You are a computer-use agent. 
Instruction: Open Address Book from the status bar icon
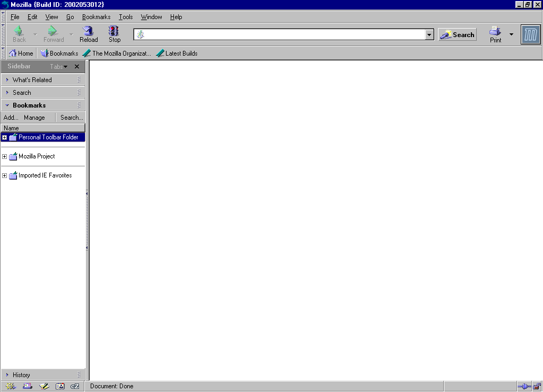[x=60, y=386]
